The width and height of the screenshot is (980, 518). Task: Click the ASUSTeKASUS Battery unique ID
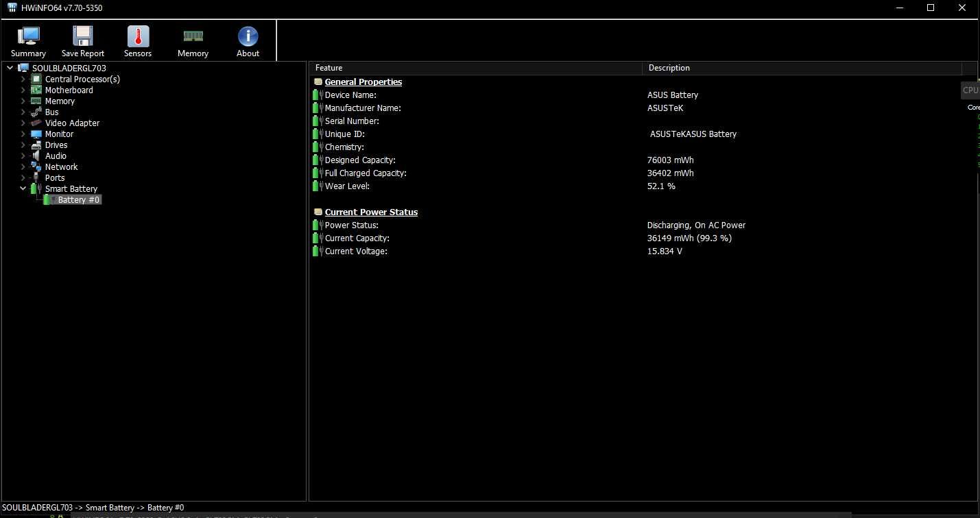pos(693,134)
